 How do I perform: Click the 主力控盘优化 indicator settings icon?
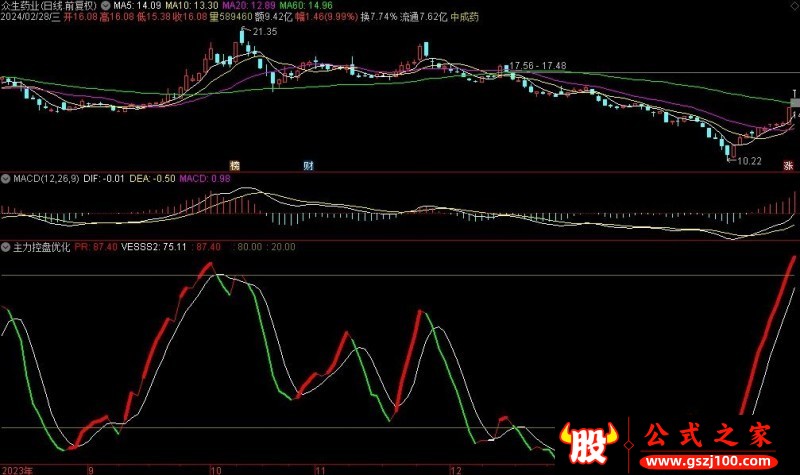(x=6, y=246)
